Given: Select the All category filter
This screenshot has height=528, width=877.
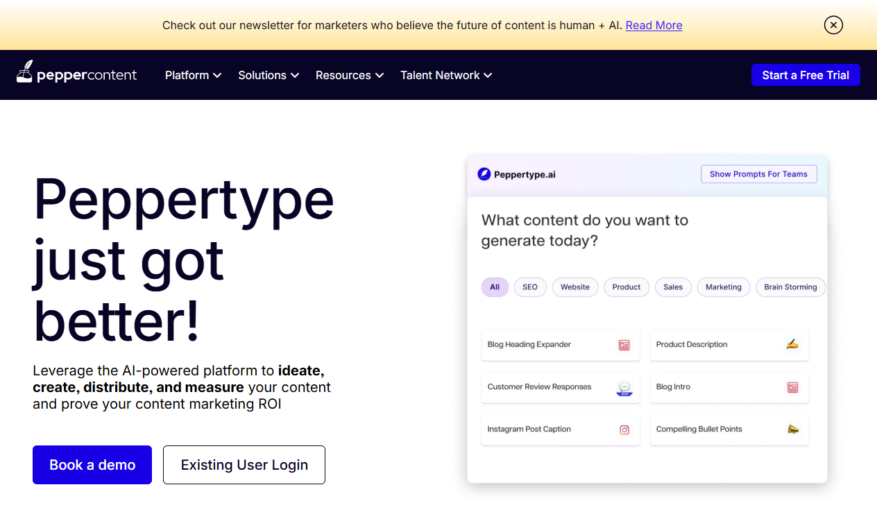Looking at the screenshot, I should (494, 287).
